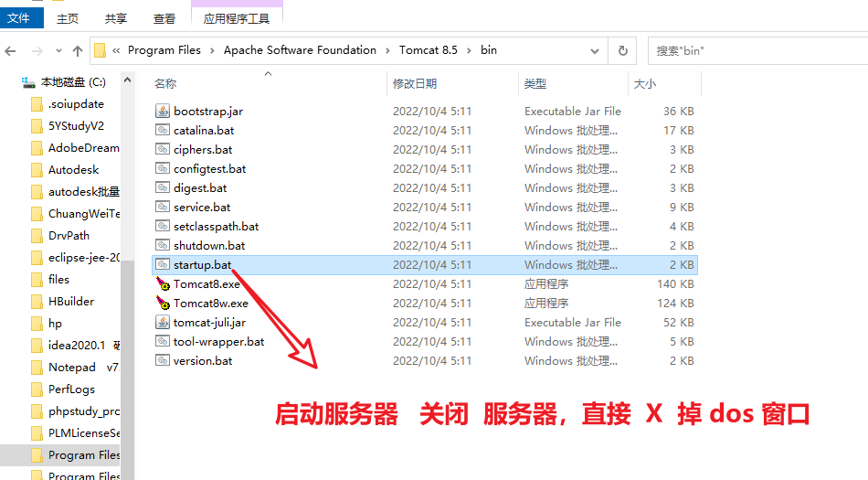Go up one folder level
The image size is (868, 480).
78,51
